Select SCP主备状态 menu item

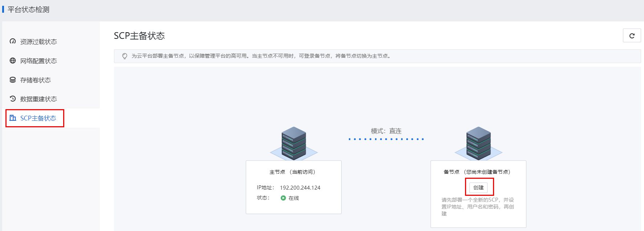pyautogui.click(x=51, y=118)
